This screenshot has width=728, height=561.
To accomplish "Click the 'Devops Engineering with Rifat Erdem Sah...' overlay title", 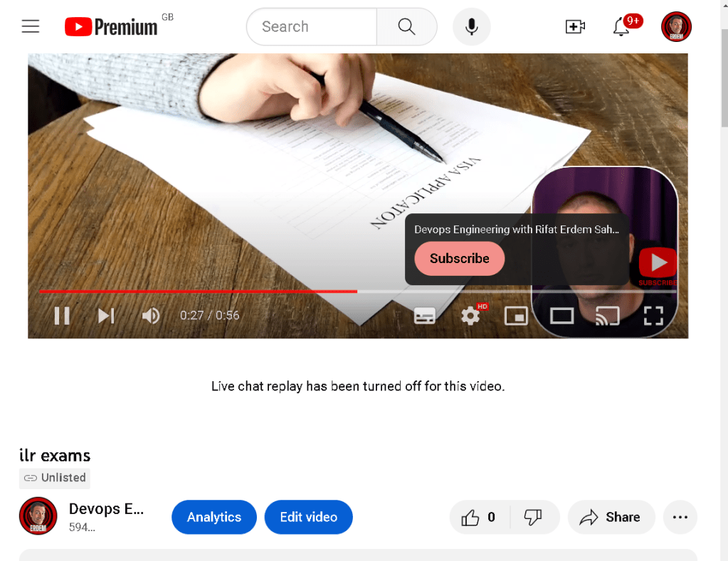I will click(516, 229).
